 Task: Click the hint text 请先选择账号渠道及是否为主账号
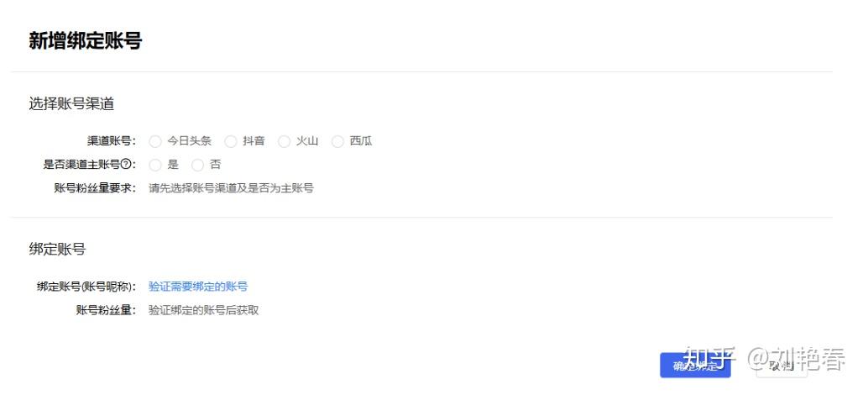click(231, 188)
